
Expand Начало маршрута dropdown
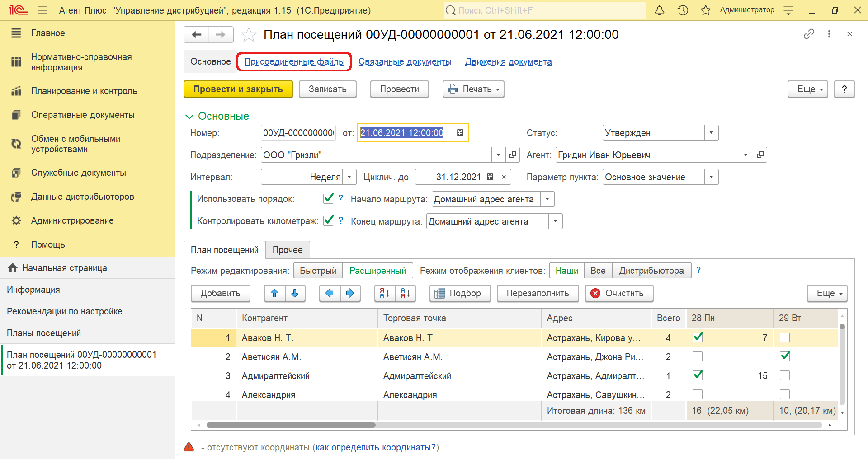tap(547, 199)
